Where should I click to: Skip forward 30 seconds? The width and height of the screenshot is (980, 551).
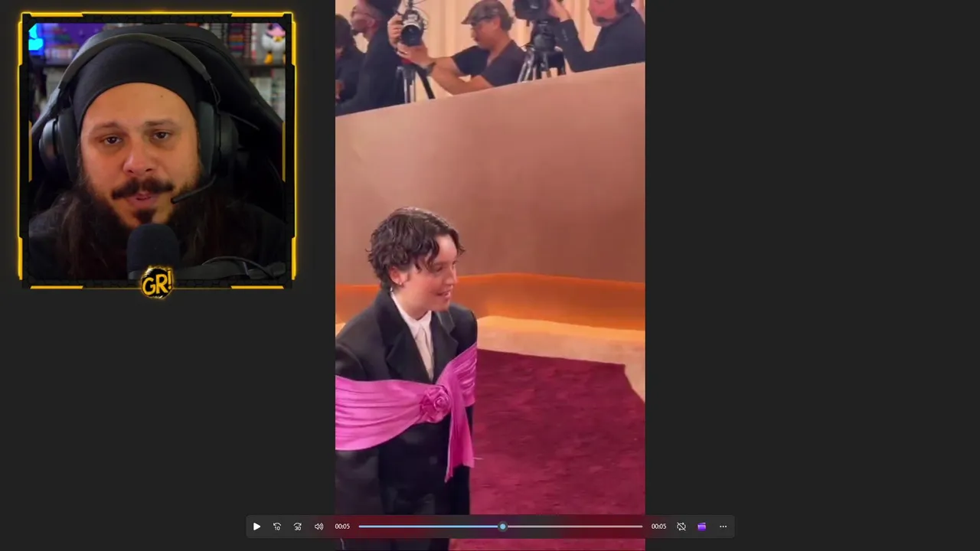[298, 527]
